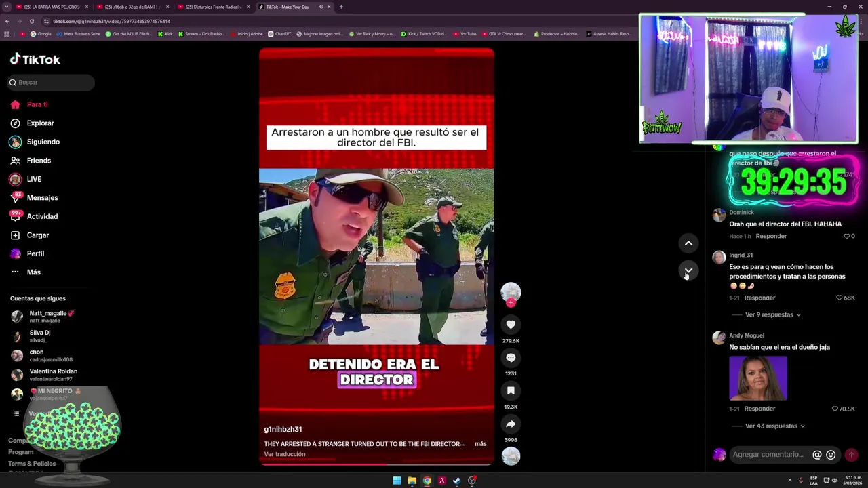
Task: Reply to Ingrid_31's comment
Action: [x=759, y=298]
